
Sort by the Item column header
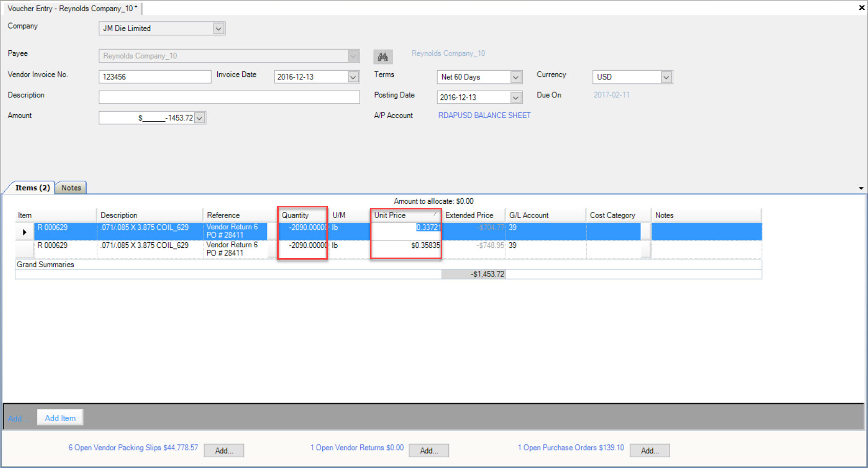55,215
